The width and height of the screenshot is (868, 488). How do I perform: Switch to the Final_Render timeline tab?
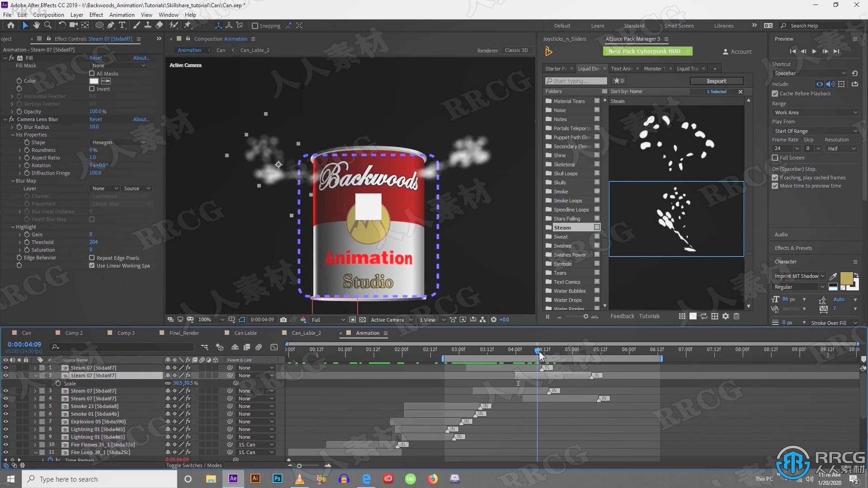pyautogui.click(x=184, y=333)
